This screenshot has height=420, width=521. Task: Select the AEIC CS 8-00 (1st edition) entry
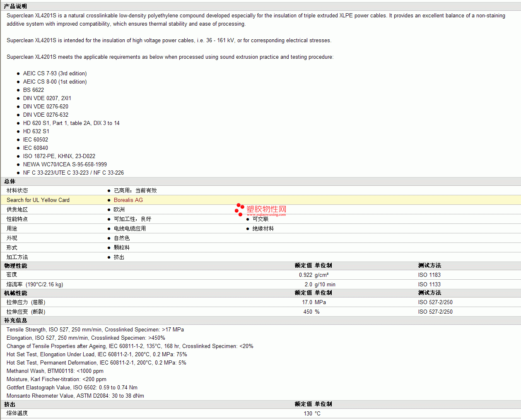pos(55,82)
